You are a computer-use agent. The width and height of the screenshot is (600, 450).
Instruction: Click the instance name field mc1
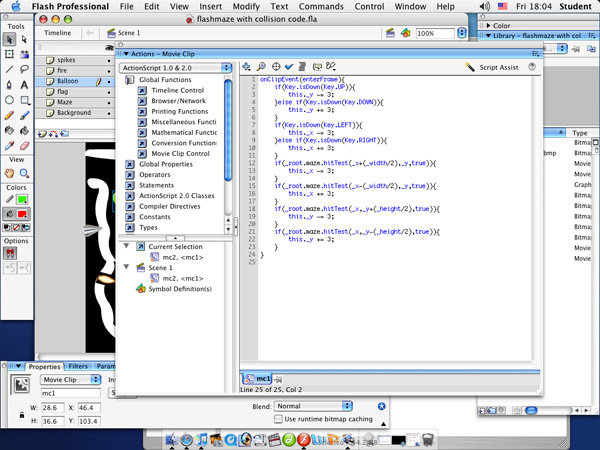pyautogui.click(x=70, y=393)
